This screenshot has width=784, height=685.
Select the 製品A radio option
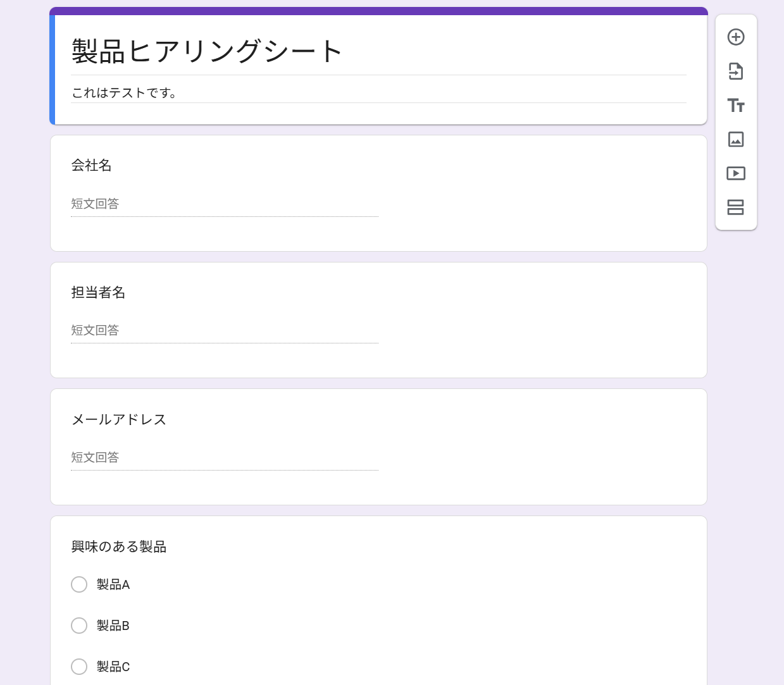click(x=79, y=584)
